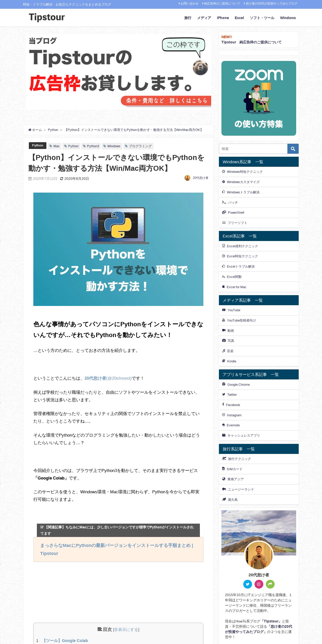The width and height of the screenshot is (322, 644).
Task: Open the iPhone navigation menu
Action: 223,18
